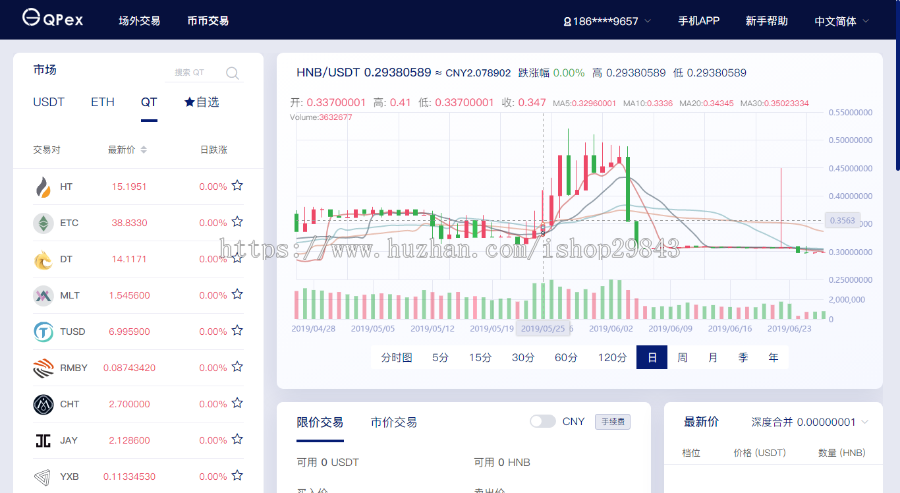This screenshot has height=493, width=900.
Task: Click the HT price 15.1951
Action: click(x=129, y=187)
